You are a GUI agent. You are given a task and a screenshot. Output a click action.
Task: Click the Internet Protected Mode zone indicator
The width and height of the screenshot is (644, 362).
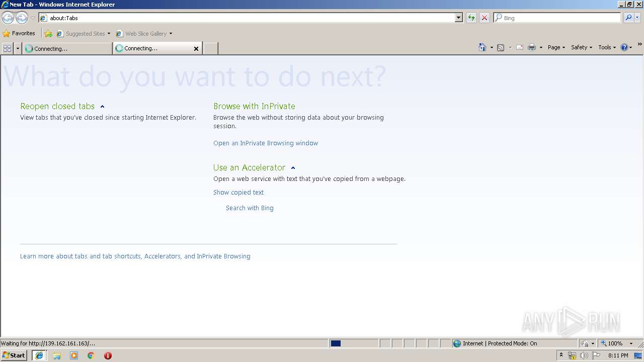tap(514, 343)
